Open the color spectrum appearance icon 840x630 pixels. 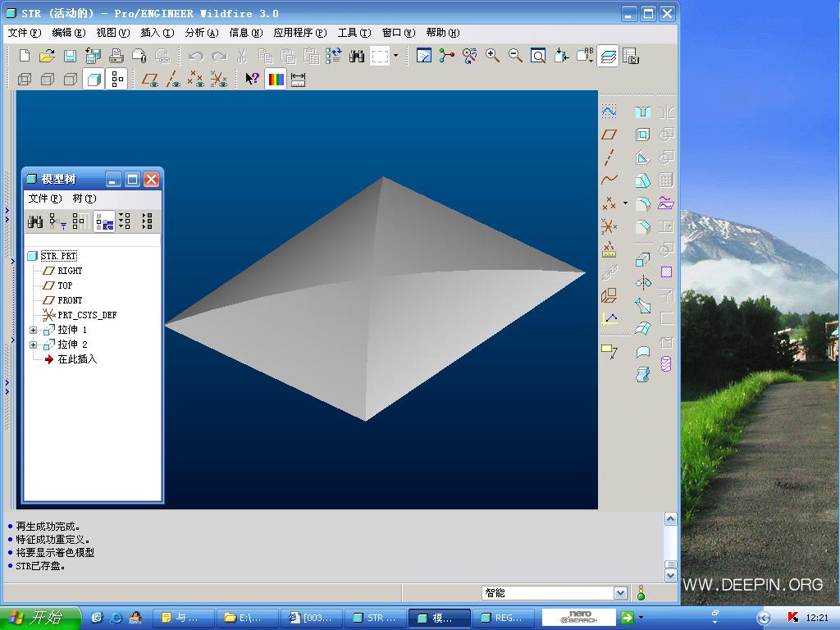click(276, 80)
